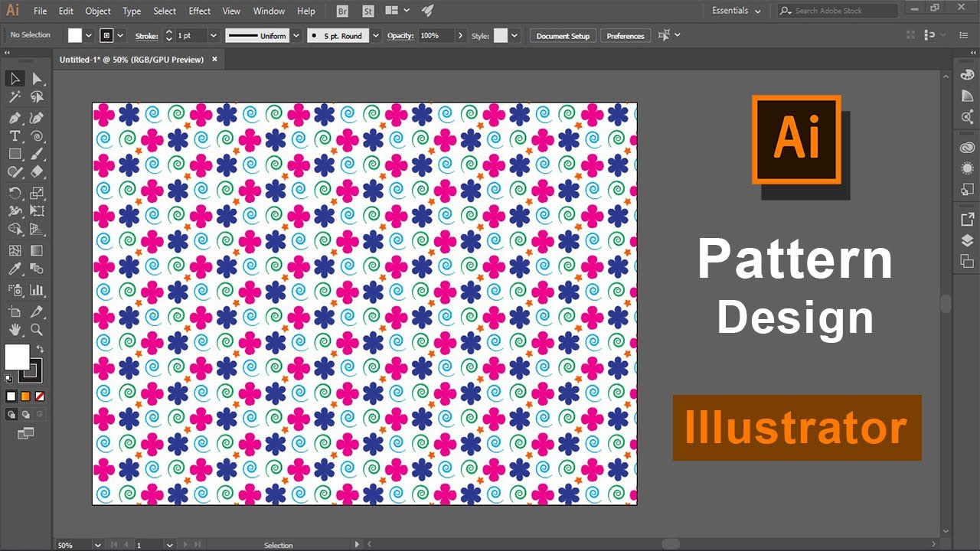Select the Eraser tool
980x551 pixels.
(37, 172)
